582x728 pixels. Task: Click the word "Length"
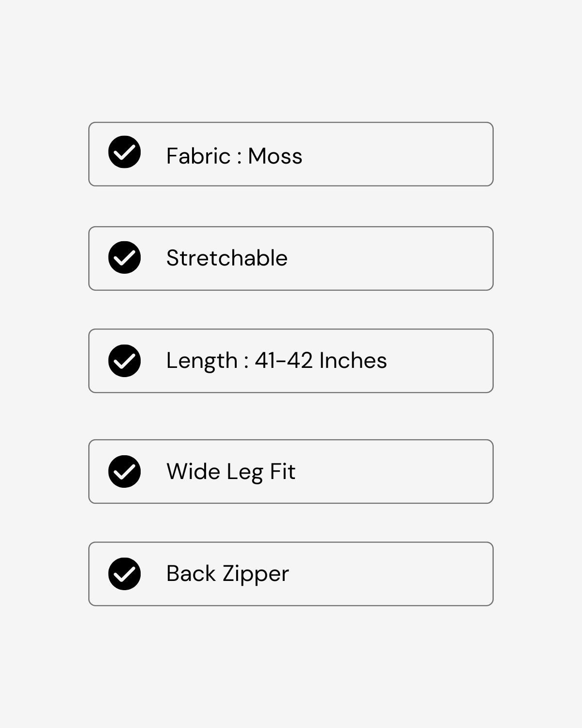pos(202,361)
